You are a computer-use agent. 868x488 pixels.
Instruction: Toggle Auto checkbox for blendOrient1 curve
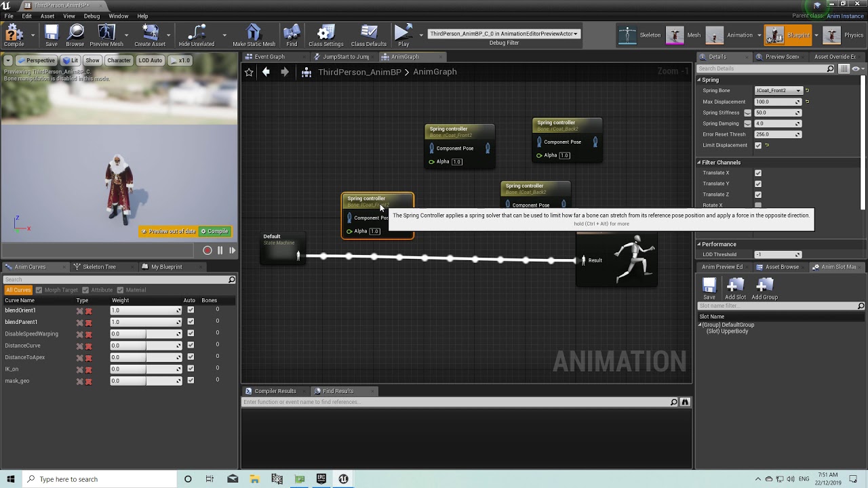(191, 310)
